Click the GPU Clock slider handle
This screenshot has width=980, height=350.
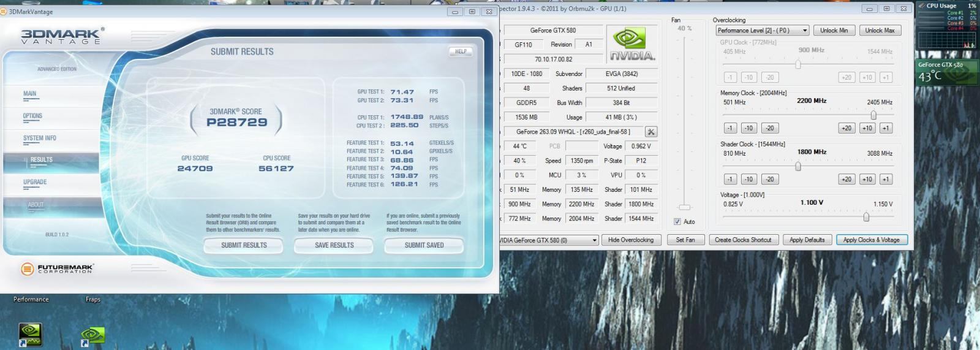797,64
